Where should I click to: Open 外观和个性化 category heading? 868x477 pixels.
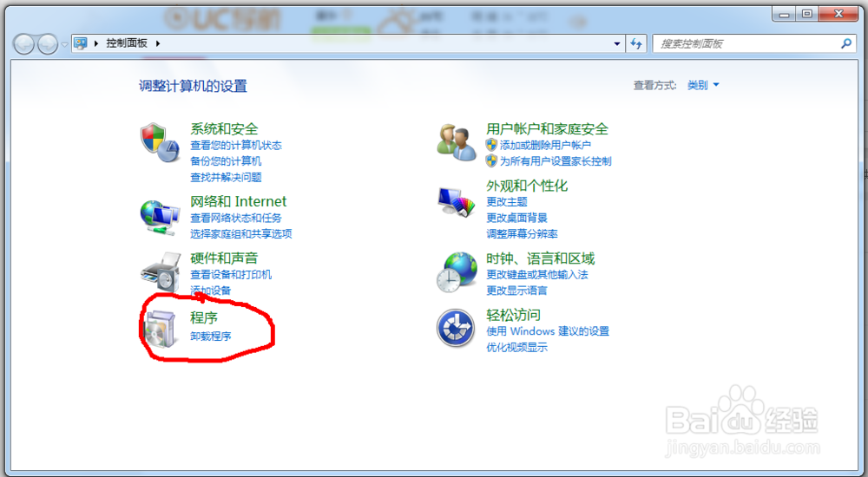(527, 186)
